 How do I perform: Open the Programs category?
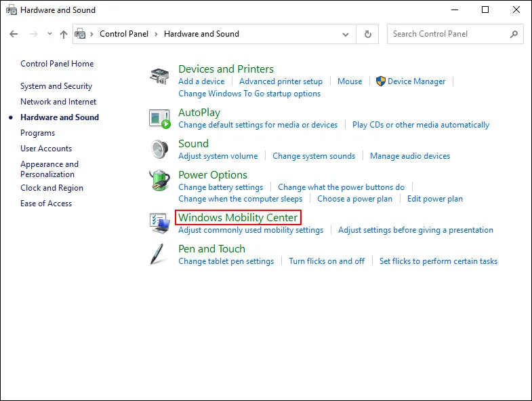(38, 133)
